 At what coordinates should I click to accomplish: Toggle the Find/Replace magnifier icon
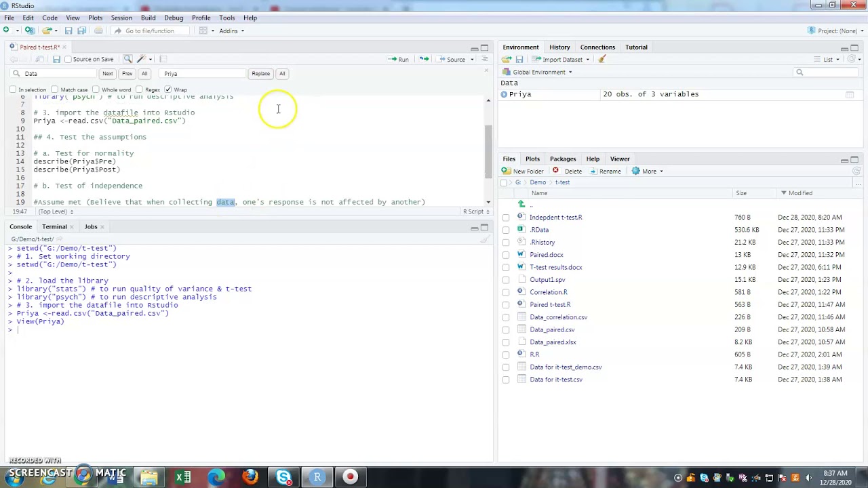pos(127,60)
